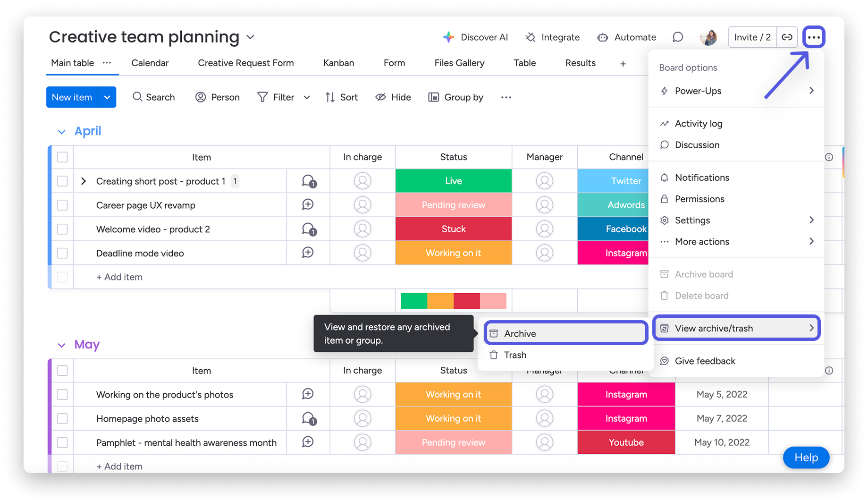Image resolution: width=868 pixels, height=500 pixels.
Task: Collapse the May group
Action: (61, 345)
